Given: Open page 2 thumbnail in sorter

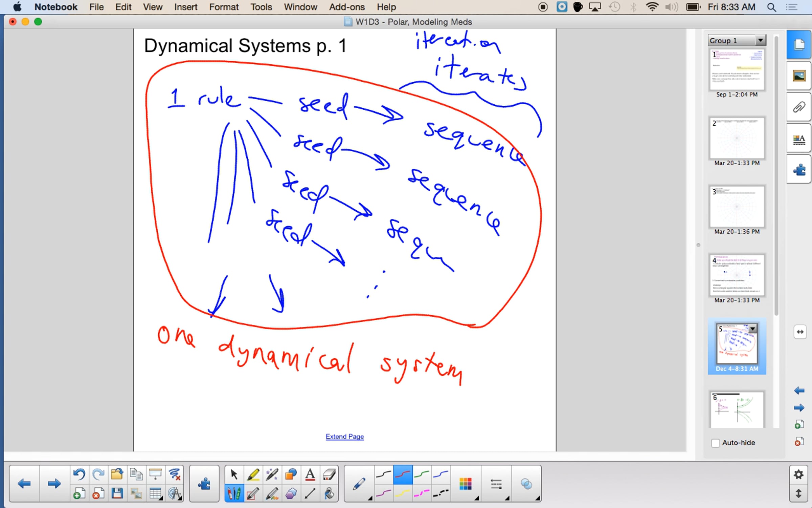Looking at the screenshot, I should pyautogui.click(x=737, y=139).
